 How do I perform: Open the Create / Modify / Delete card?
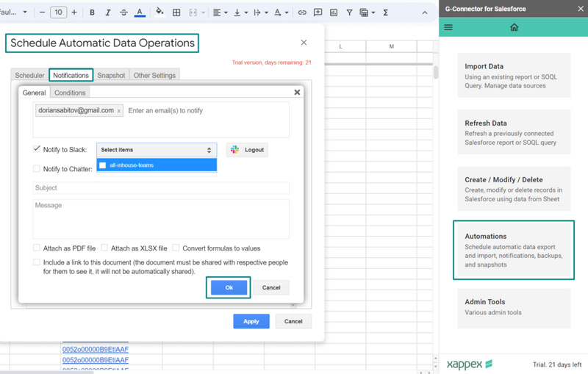[x=514, y=189]
